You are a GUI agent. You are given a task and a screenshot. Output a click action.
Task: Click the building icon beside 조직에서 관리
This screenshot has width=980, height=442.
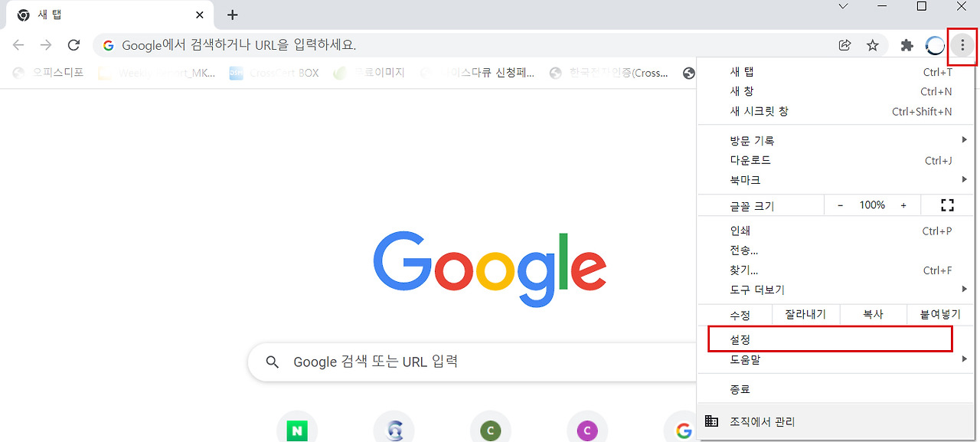coord(711,421)
